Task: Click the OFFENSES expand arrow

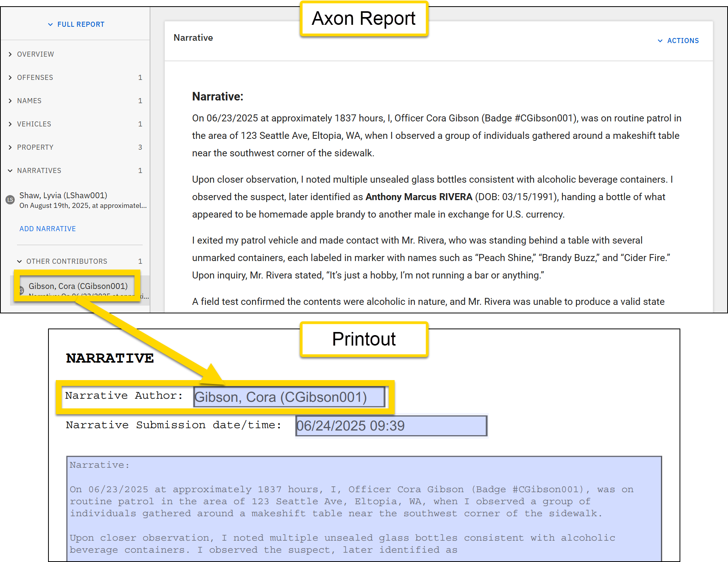Action: pos(10,77)
